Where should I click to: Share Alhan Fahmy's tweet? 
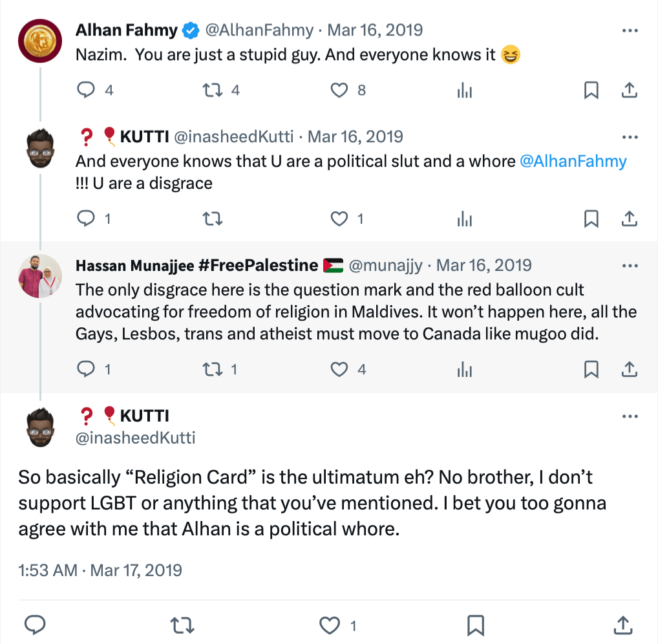629,91
